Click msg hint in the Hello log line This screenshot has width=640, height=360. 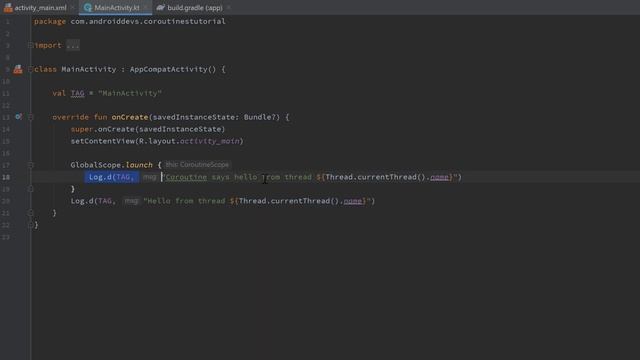click(131, 201)
